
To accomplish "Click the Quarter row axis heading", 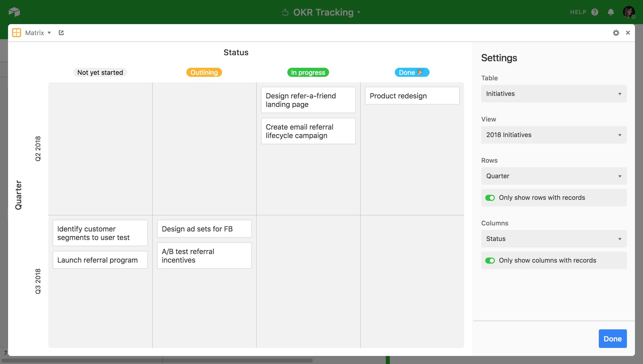I will pyautogui.click(x=18, y=195).
